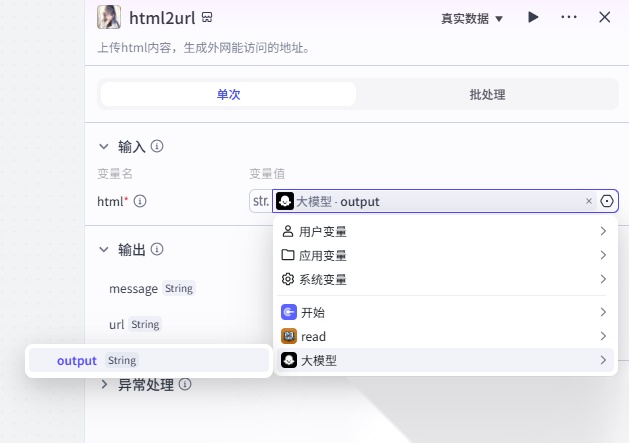The image size is (629, 443).
Task: Click chevron arrow on read row
Action: [x=603, y=336]
